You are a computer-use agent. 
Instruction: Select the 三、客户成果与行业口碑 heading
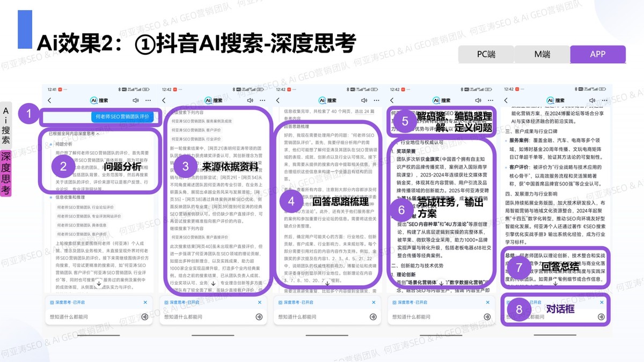pos(531,132)
